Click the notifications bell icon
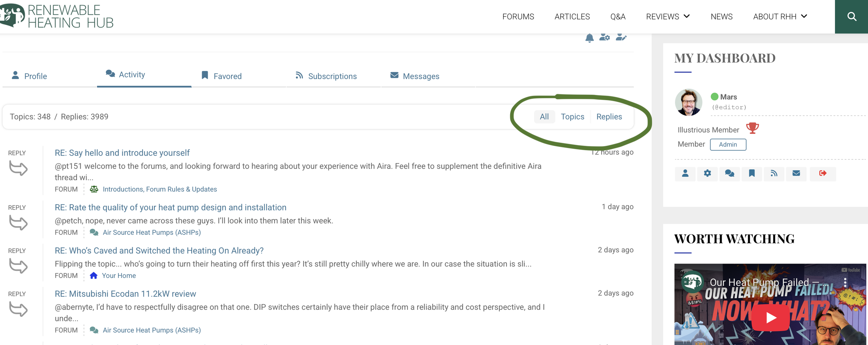The width and height of the screenshot is (868, 345). (x=589, y=38)
